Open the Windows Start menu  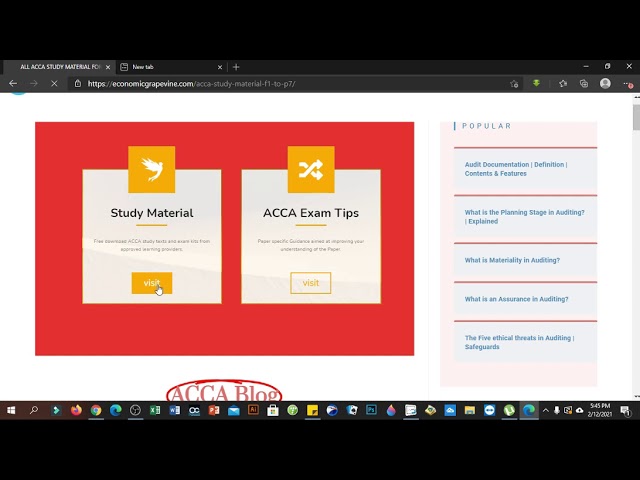click(11, 410)
